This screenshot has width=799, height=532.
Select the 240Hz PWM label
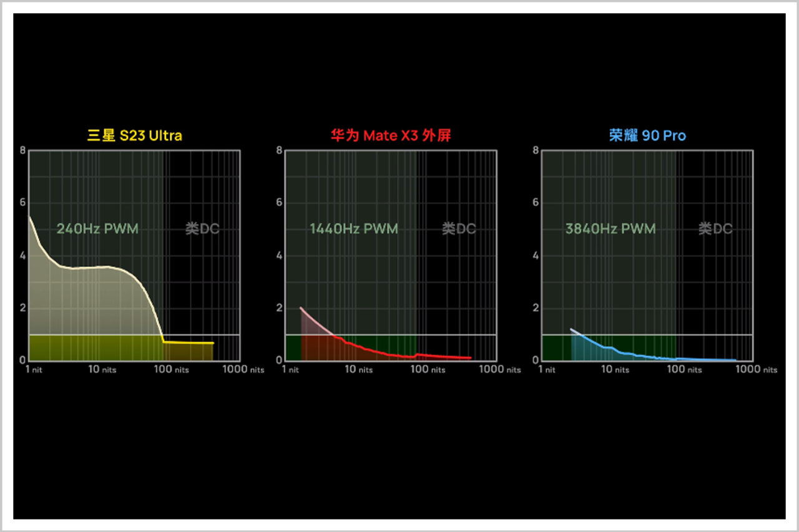tap(97, 229)
